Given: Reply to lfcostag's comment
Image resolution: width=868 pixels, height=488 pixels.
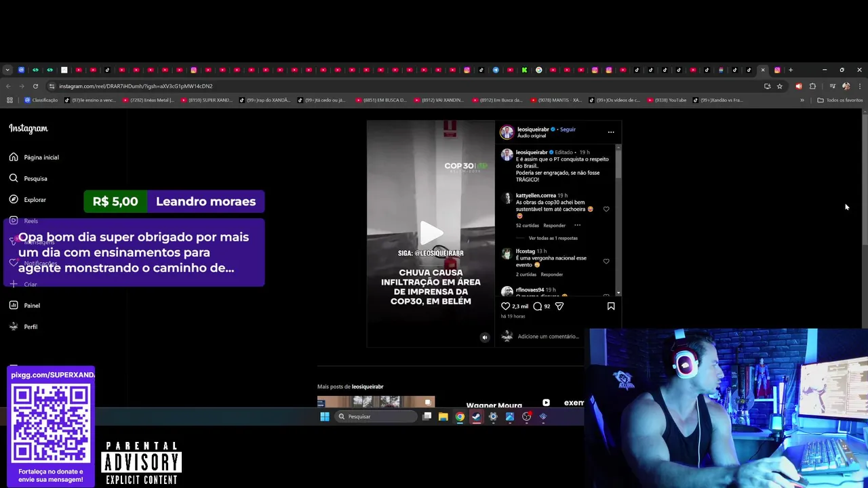Looking at the screenshot, I should coord(552,274).
